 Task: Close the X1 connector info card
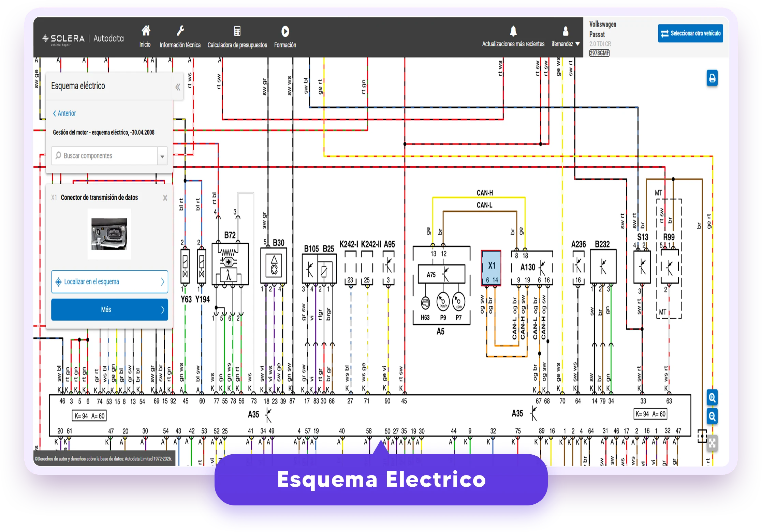[x=165, y=198]
